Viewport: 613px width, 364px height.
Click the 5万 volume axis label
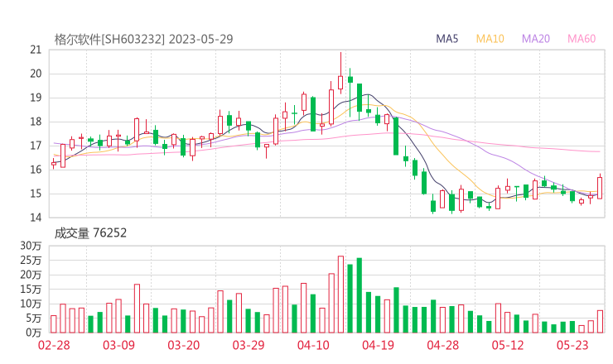[x=33, y=318]
